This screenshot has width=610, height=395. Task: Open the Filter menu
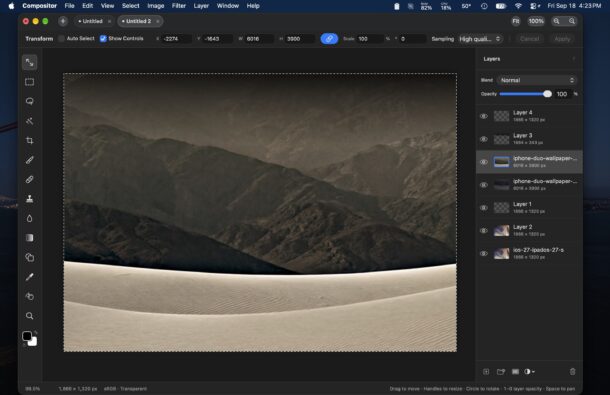(x=179, y=6)
